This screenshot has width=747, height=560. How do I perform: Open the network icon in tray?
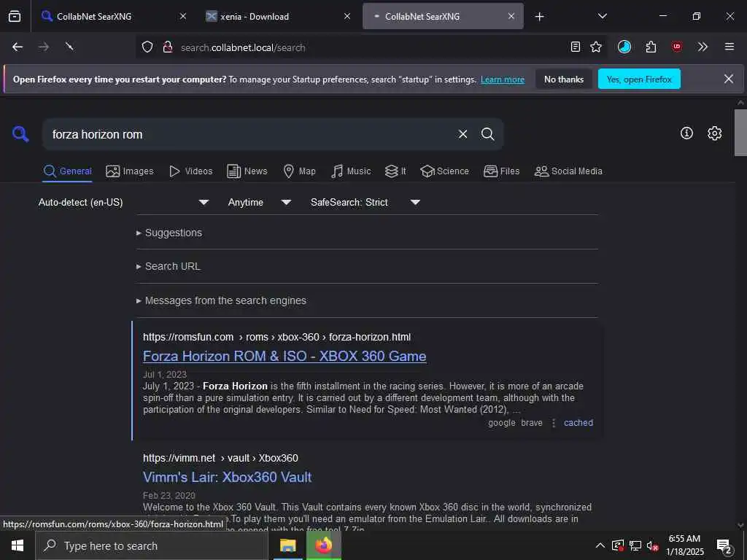(635, 545)
